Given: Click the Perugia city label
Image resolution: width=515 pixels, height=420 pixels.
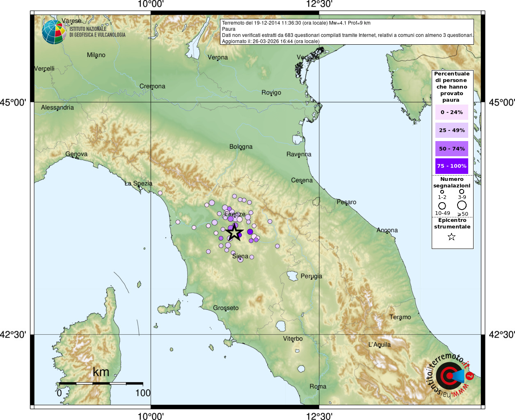Looking at the screenshot, I should [x=311, y=276].
